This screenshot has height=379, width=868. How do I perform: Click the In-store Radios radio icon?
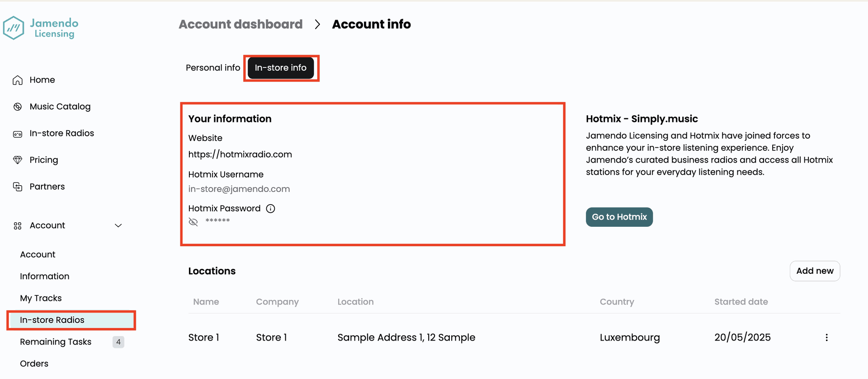[x=18, y=134]
